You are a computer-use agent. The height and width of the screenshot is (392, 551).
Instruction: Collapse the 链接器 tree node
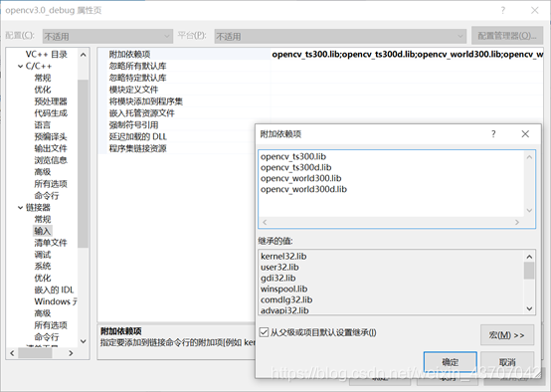(x=20, y=207)
